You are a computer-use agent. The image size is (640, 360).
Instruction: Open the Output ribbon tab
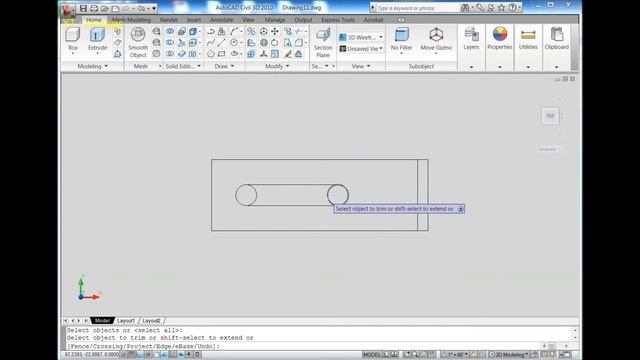(303, 20)
